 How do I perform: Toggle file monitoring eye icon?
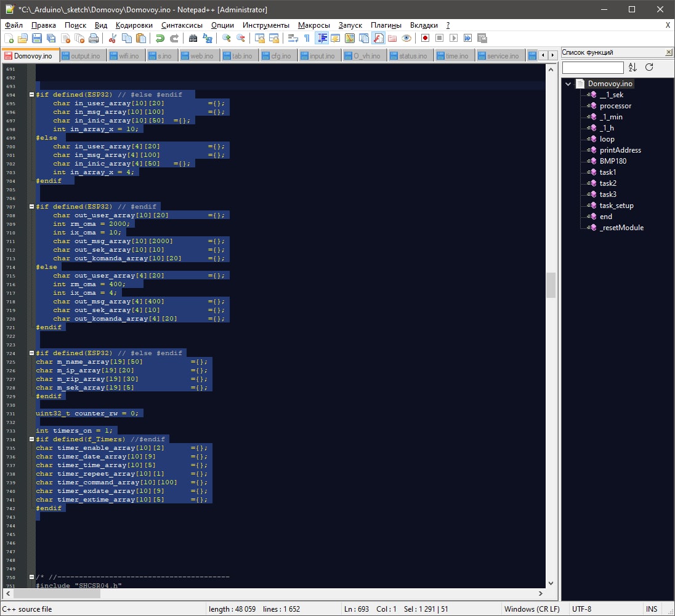pos(406,38)
